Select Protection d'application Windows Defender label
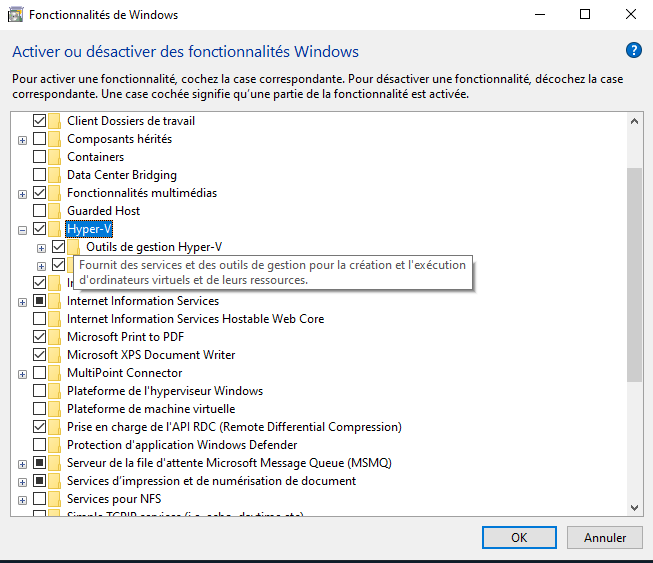The width and height of the screenshot is (653, 563). (182, 445)
